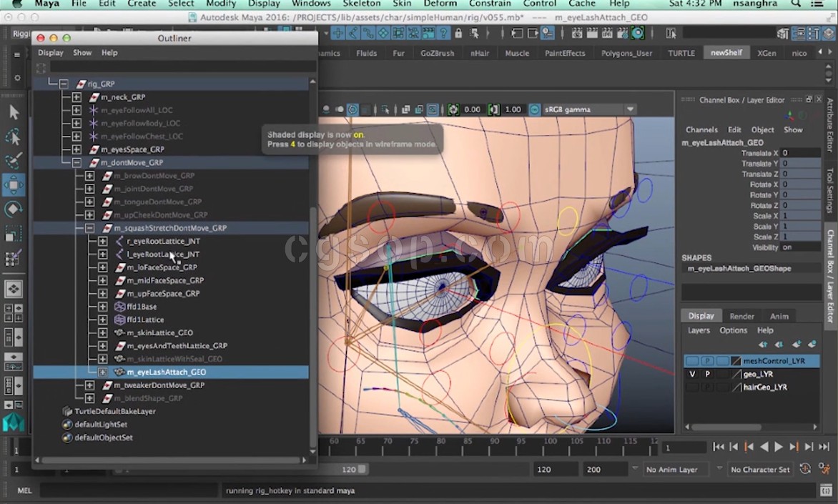Click the auto keyframe toggle icon
Viewport: 838px width, 504px height.
(806, 469)
